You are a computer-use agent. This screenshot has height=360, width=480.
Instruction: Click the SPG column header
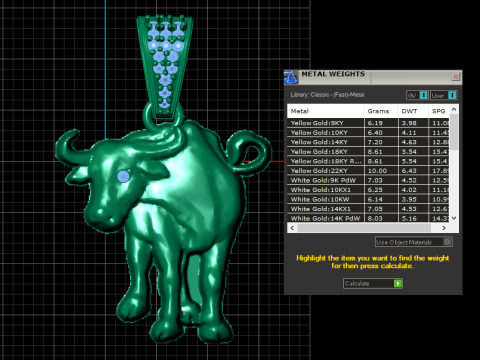click(439, 111)
